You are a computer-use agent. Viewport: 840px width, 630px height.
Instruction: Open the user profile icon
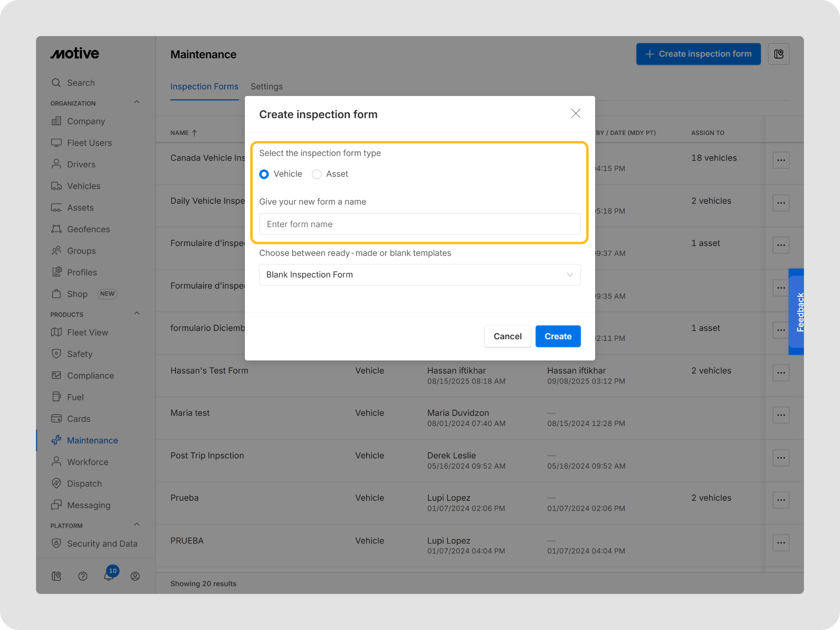pos(135,576)
